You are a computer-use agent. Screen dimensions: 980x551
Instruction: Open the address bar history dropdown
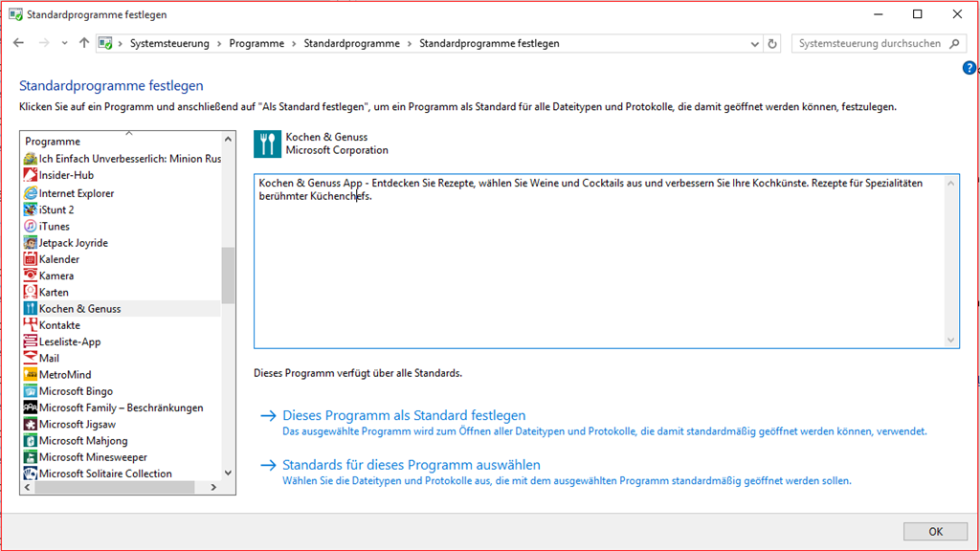tap(754, 44)
